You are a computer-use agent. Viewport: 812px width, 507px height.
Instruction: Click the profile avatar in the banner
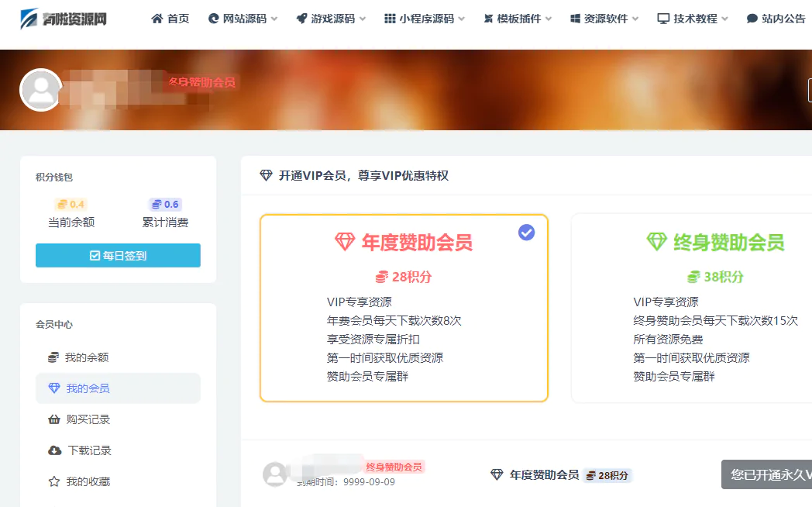point(41,90)
